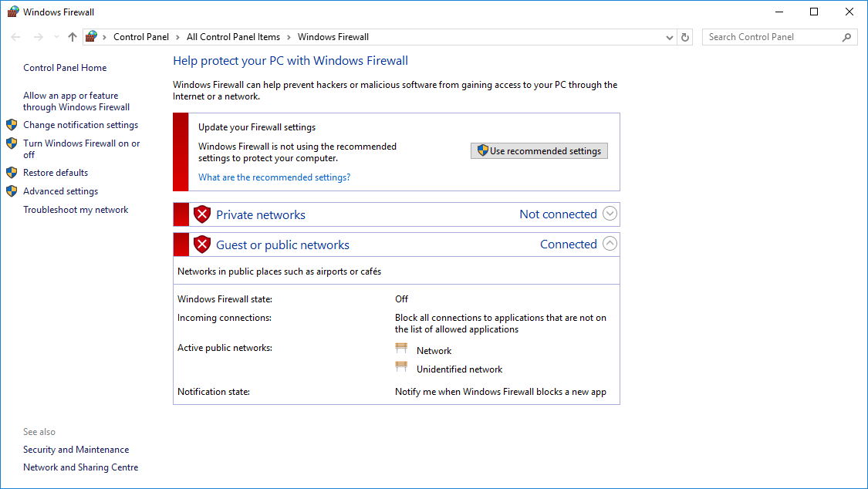Image resolution: width=868 pixels, height=489 pixels.
Task: Expand breadcrumb arrow after All Control Panel Items
Action: [x=289, y=37]
